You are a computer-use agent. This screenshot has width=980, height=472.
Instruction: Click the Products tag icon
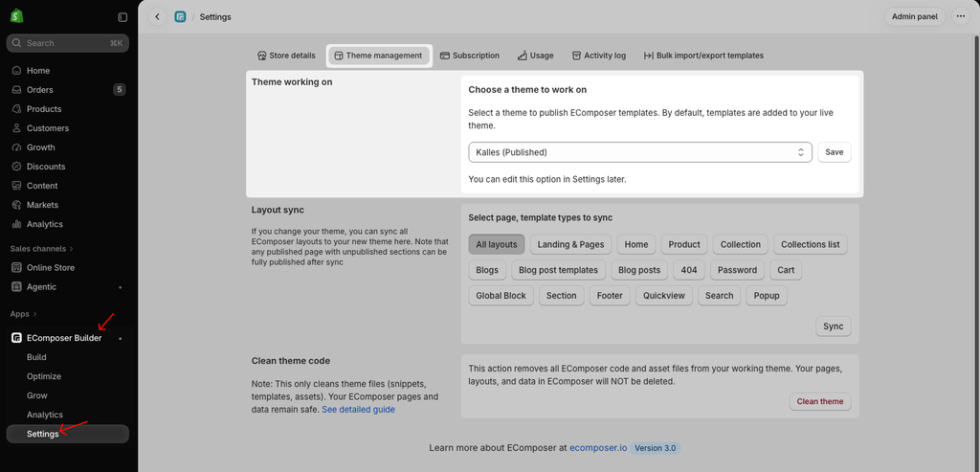[17, 109]
